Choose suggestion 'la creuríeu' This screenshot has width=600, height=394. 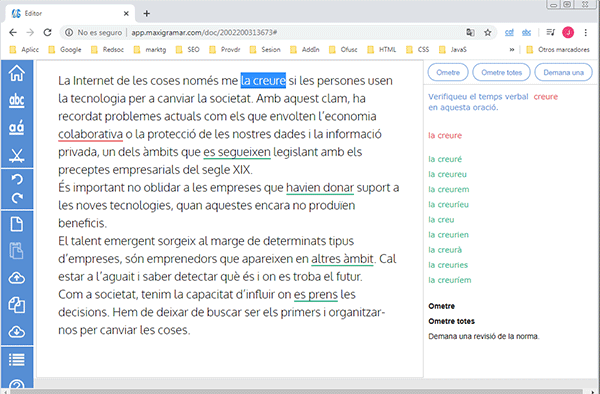(x=448, y=205)
